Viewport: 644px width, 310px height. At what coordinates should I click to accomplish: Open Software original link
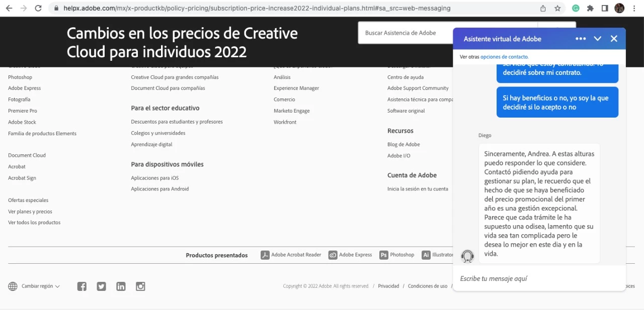click(406, 111)
